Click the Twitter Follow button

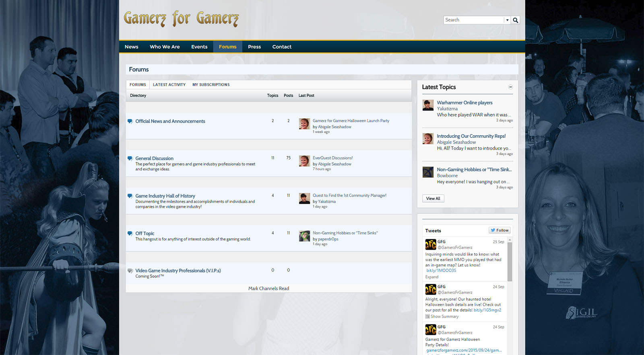[x=500, y=230]
